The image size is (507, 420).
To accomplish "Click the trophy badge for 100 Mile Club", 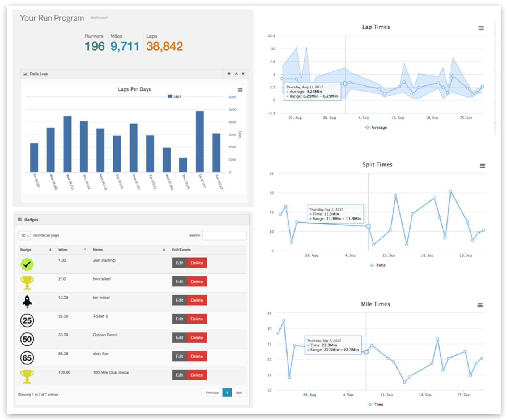I will pyautogui.click(x=27, y=377).
